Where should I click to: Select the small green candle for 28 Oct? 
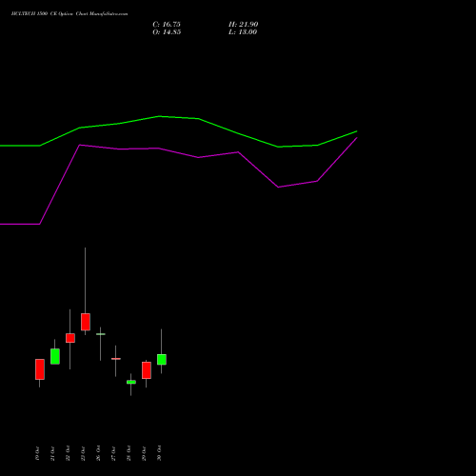click(131, 382)
